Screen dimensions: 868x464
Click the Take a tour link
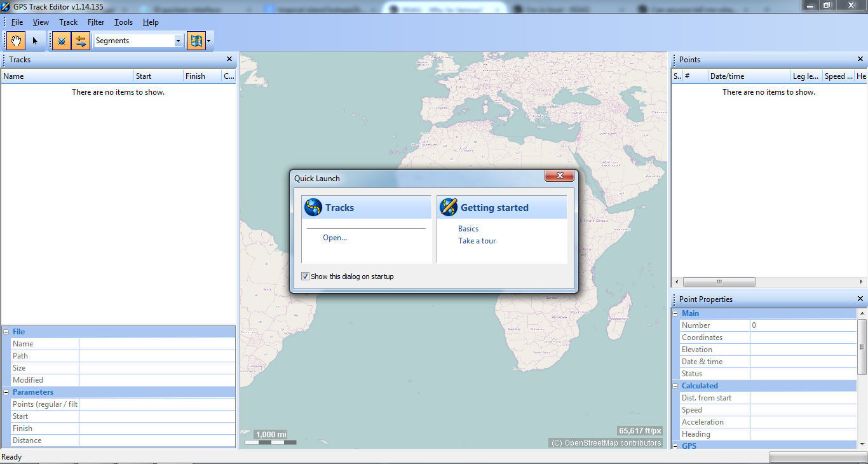(477, 241)
